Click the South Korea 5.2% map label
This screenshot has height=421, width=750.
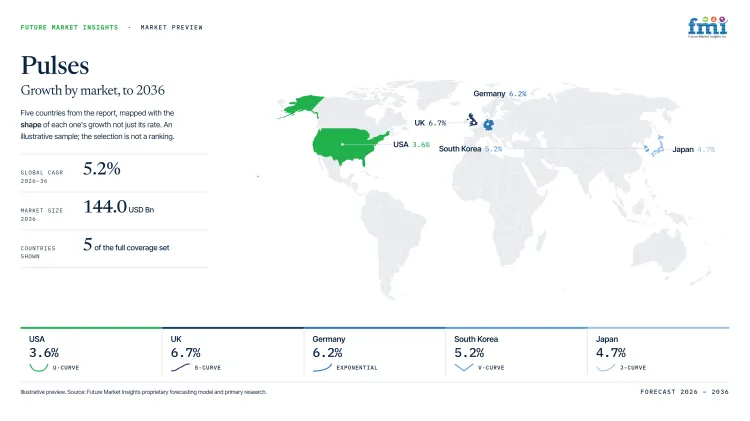point(471,149)
